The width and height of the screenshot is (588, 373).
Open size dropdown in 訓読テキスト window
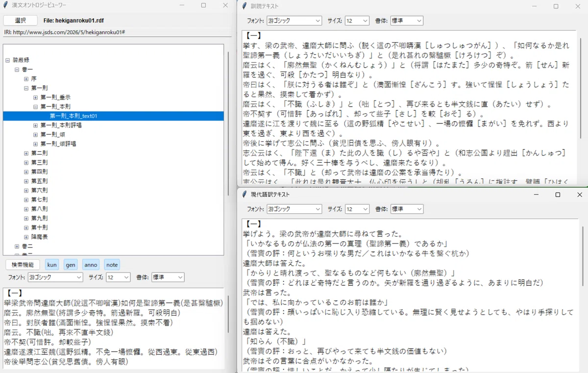(x=357, y=21)
